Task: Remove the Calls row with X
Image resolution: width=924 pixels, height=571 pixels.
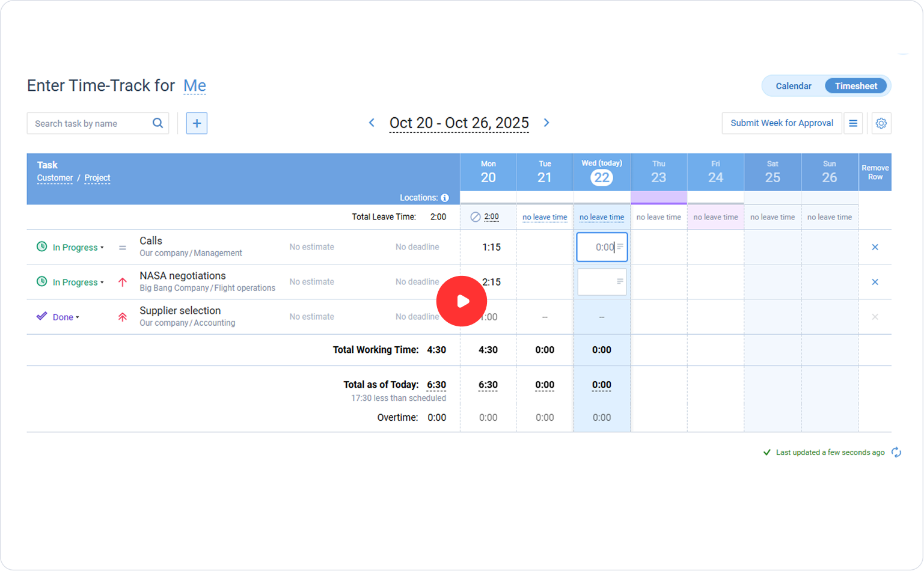Action: point(875,247)
